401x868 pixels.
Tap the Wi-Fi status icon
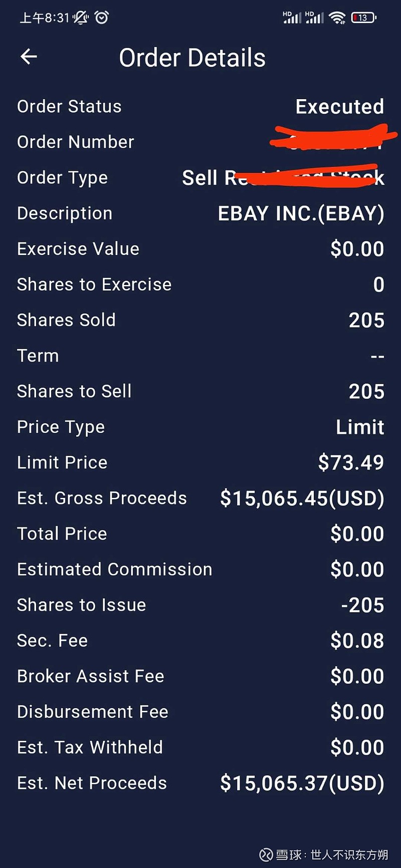(337, 18)
